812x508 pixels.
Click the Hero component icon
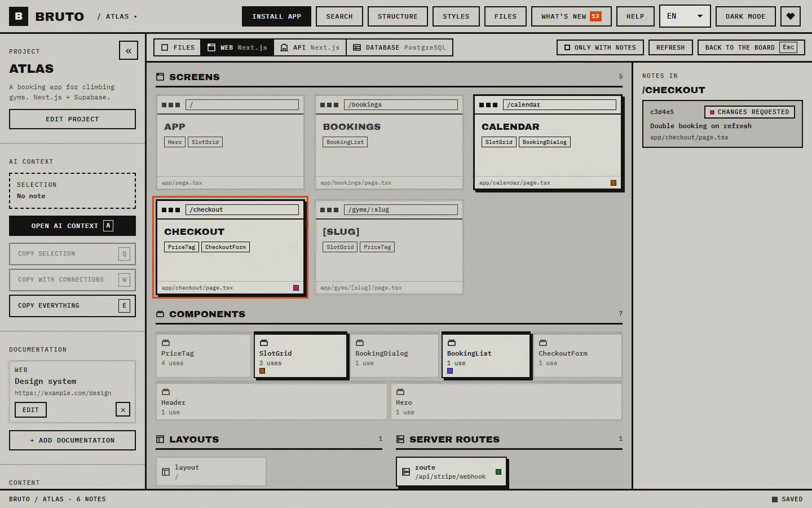400,392
